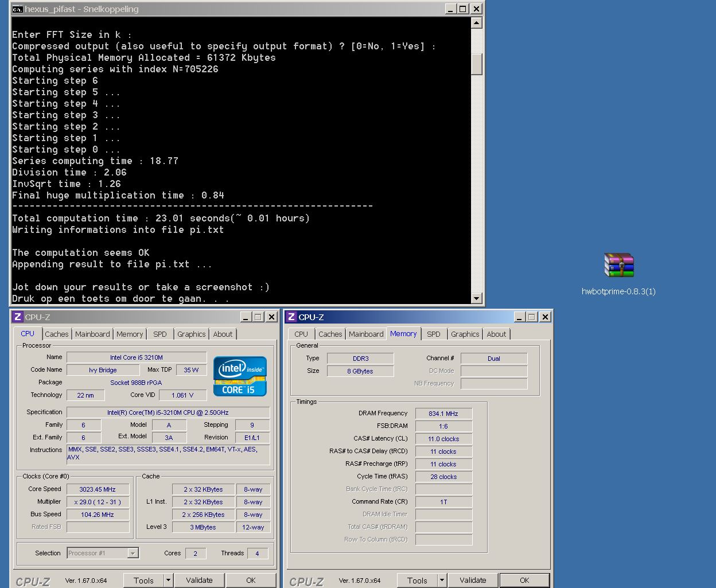Image resolution: width=716 pixels, height=588 pixels.
Task: Expand Tools dropdown arrow in right CPU-Z window
Action: coord(442,581)
